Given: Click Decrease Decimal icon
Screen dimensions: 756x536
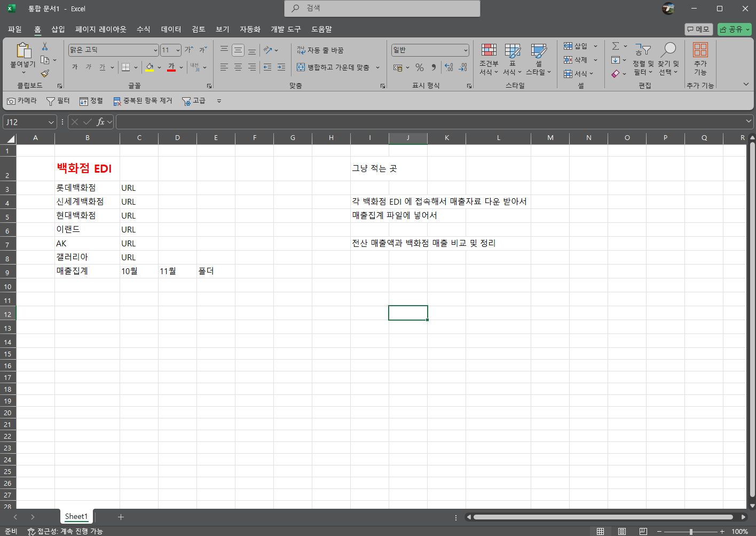Looking at the screenshot, I should pos(463,67).
